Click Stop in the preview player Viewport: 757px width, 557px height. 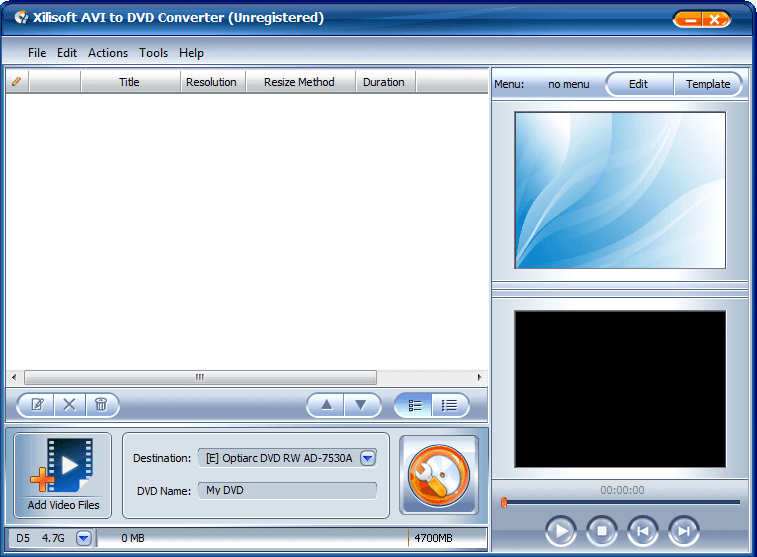pos(602,531)
